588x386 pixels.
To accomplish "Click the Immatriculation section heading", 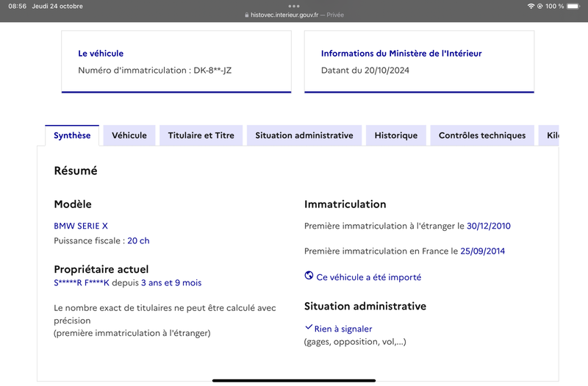I will tap(345, 204).
